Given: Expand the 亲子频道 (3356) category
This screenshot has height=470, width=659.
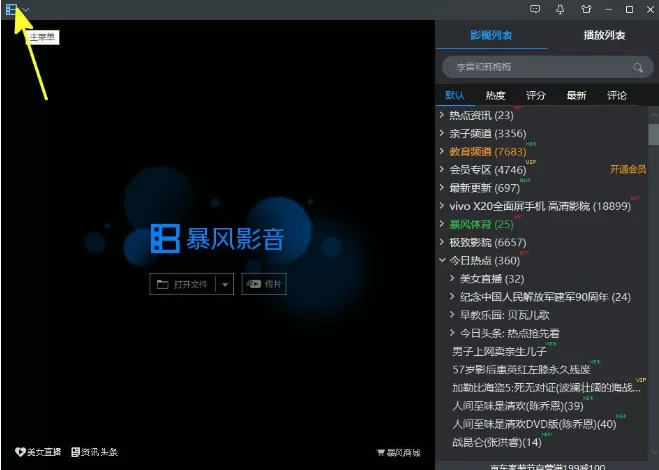Looking at the screenshot, I should [x=442, y=133].
